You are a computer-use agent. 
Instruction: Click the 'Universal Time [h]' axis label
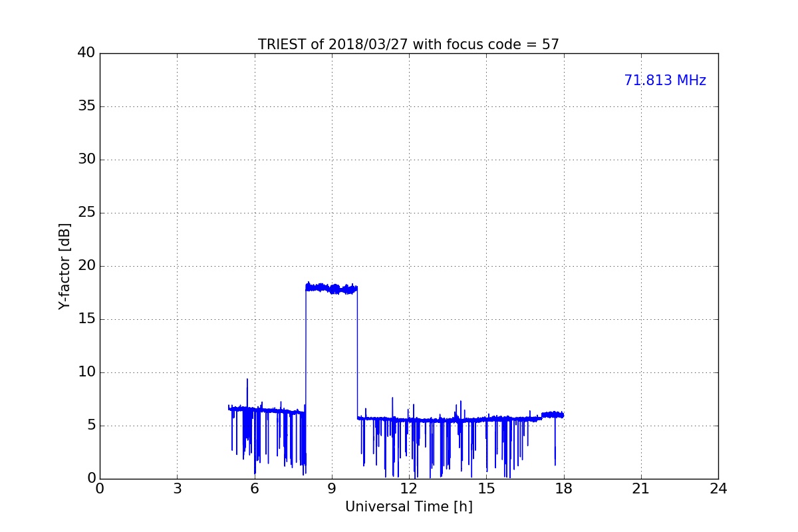point(409,507)
